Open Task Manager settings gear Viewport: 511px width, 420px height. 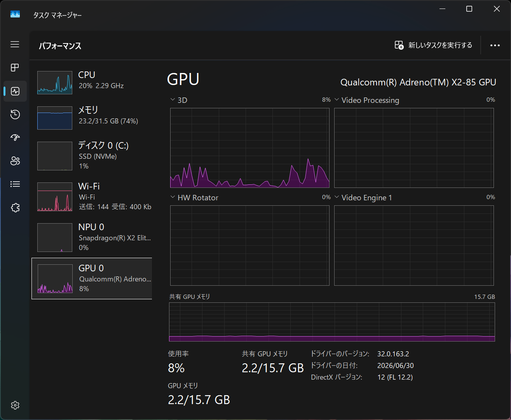15,405
